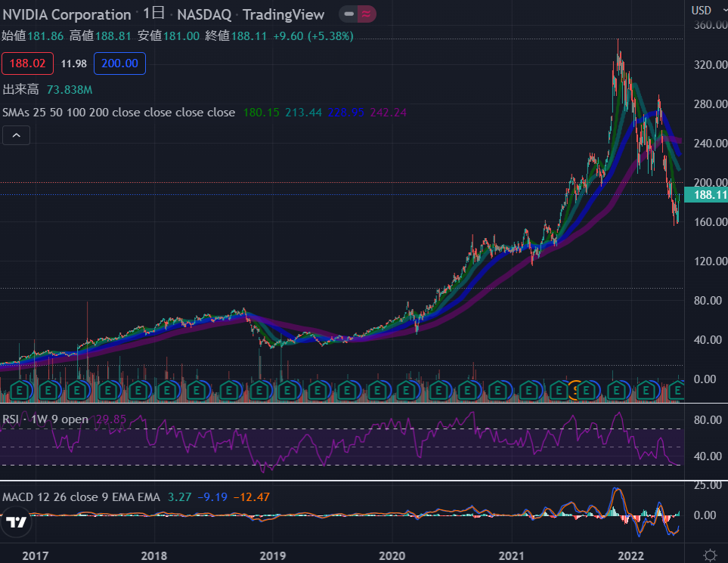Click the 始値 open value 181.86

pos(45,36)
